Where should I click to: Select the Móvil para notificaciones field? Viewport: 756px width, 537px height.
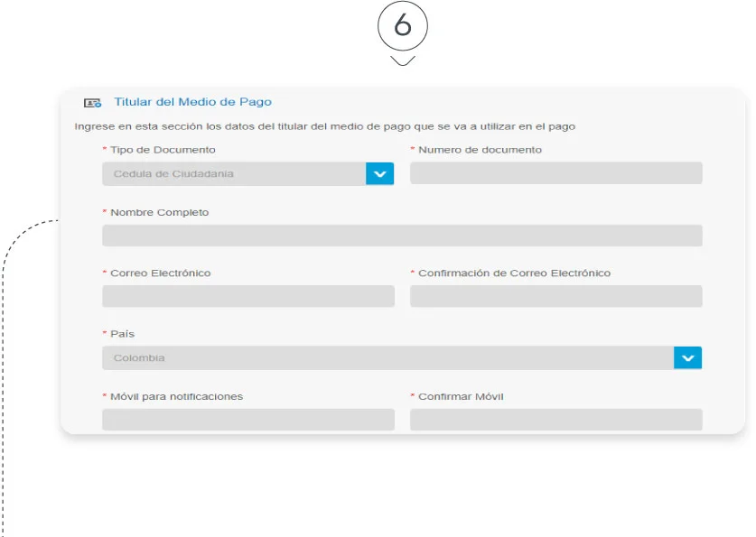(x=247, y=419)
